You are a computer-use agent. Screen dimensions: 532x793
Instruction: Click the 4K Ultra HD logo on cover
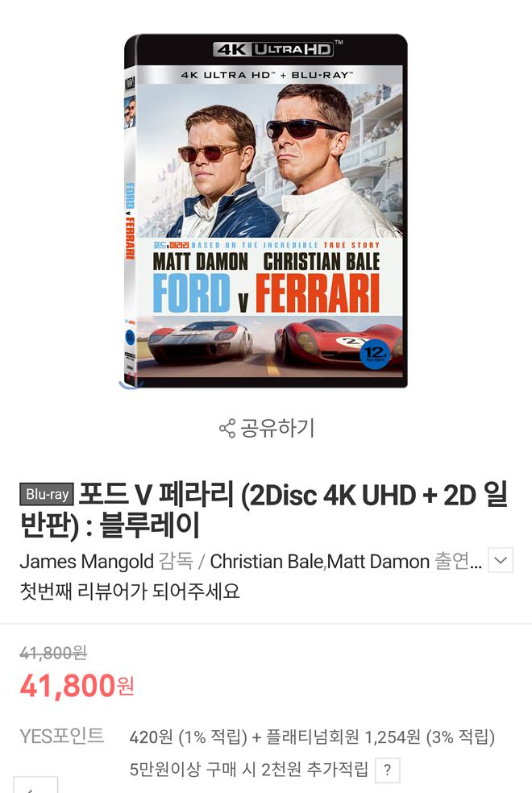coord(273,49)
